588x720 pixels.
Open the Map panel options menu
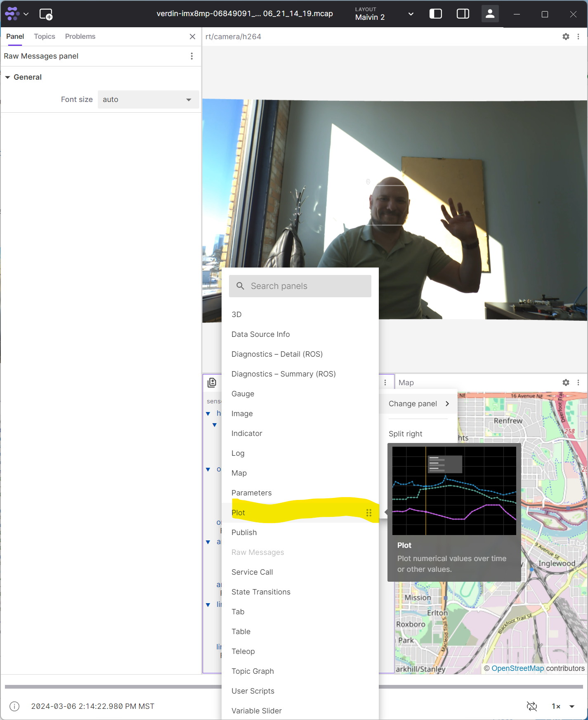click(578, 383)
